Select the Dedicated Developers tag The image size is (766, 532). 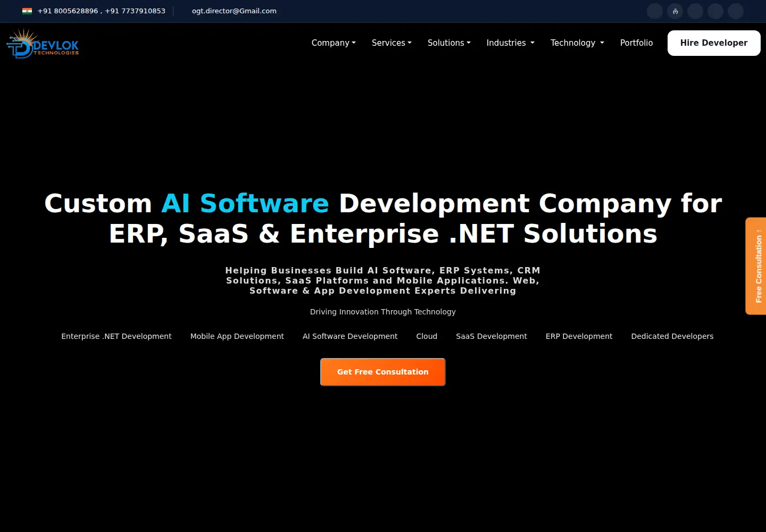click(672, 336)
